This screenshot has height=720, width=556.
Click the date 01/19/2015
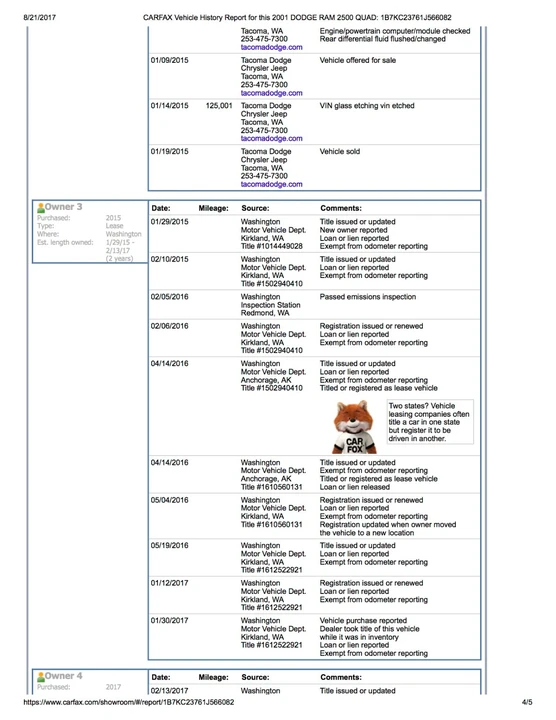pos(169,152)
